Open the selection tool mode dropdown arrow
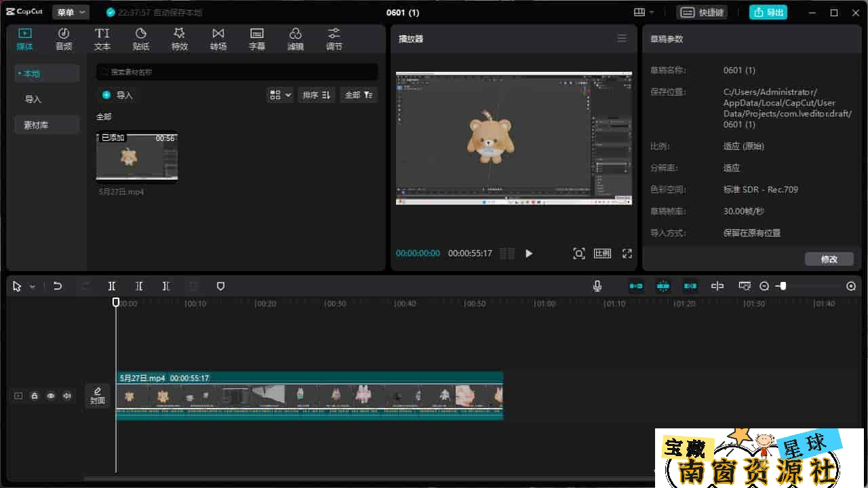 click(x=32, y=287)
